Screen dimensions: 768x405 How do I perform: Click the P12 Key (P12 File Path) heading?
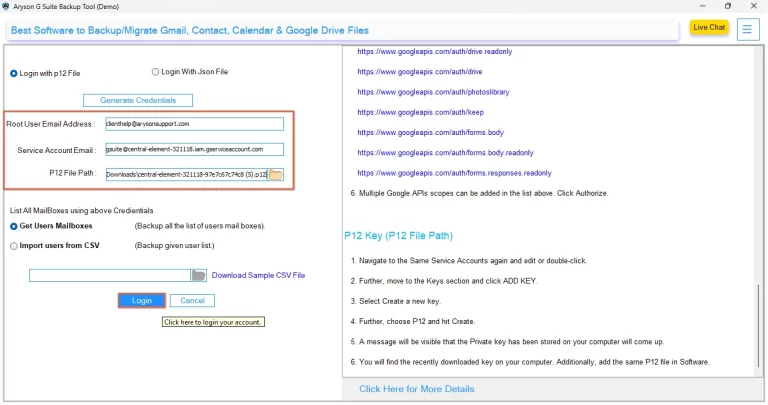point(398,236)
